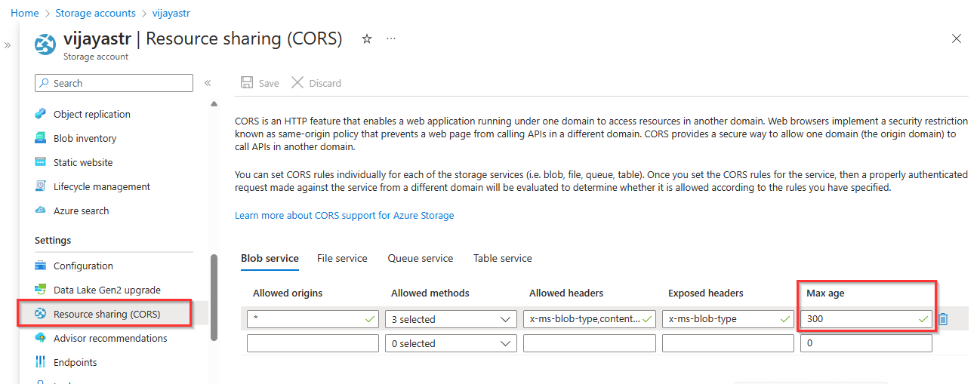Open Learn more about CORS support link
Image resolution: width=980 pixels, height=384 pixels.
pyautogui.click(x=344, y=215)
